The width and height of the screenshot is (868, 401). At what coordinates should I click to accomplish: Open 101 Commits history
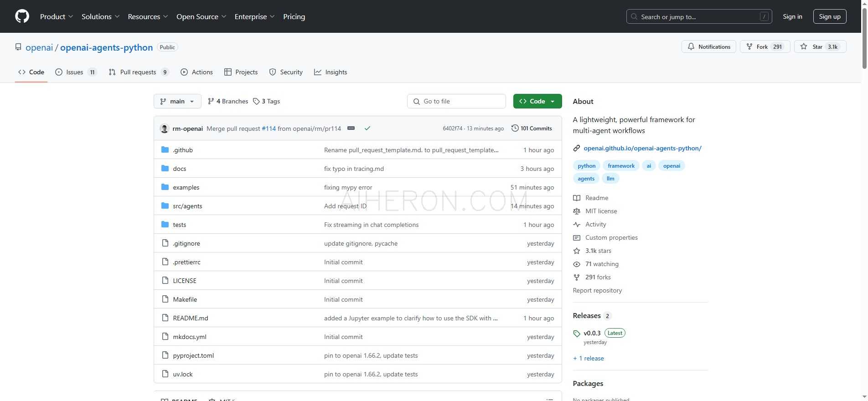coord(532,129)
